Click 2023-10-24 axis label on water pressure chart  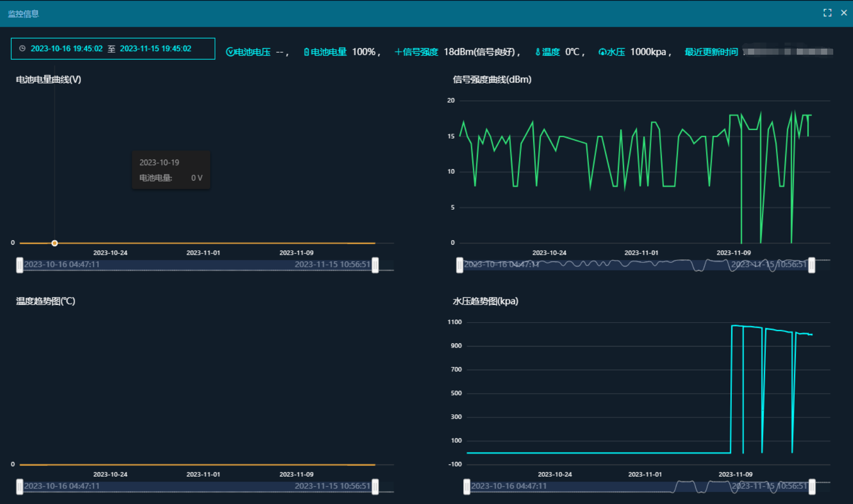point(554,474)
